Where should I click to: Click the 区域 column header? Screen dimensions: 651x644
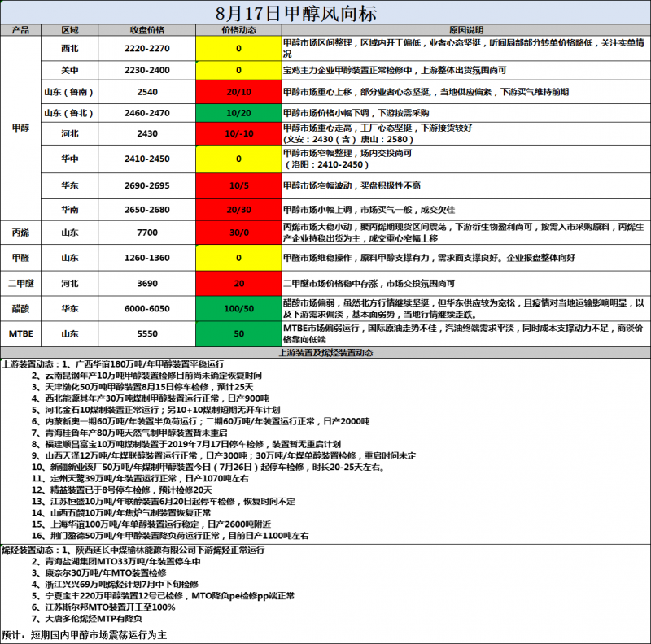click(70, 30)
